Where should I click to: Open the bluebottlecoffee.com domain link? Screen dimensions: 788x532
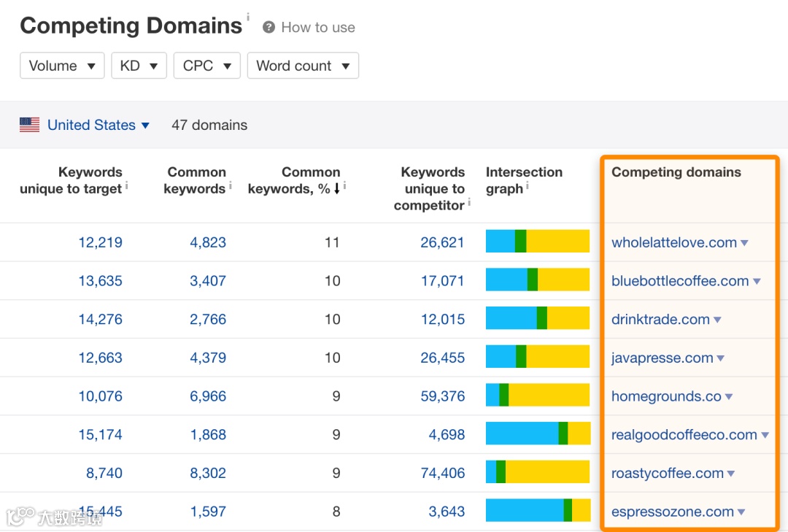680,280
